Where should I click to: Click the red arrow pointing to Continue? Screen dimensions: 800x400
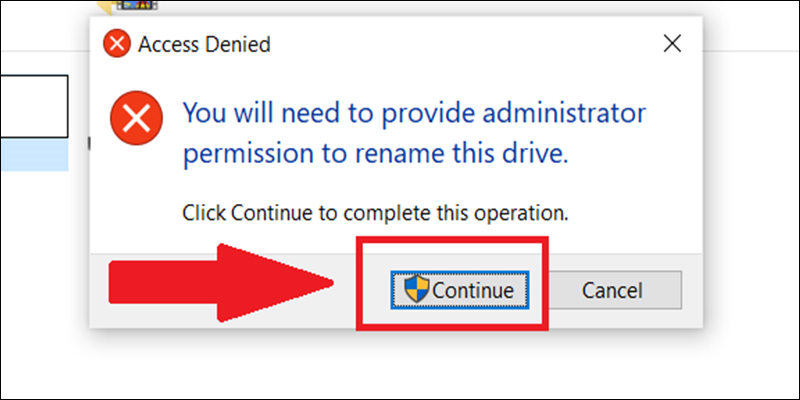point(221,283)
